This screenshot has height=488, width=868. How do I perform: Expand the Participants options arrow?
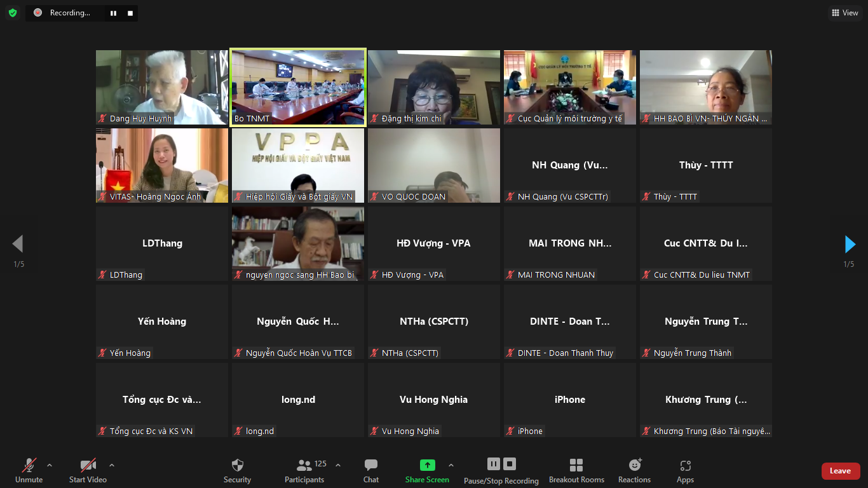338,465
